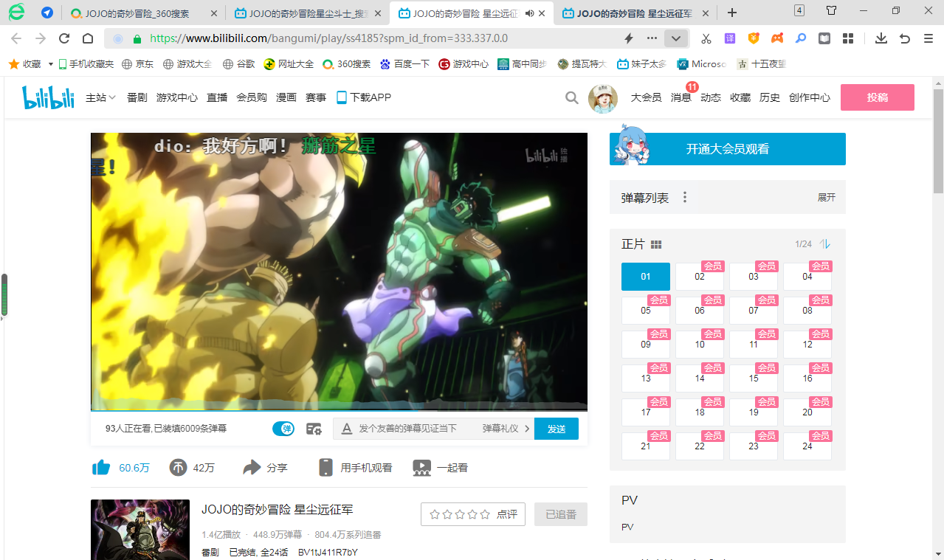Click the five-star rating stars
The width and height of the screenshot is (944, 560).
tap(459, 514)
